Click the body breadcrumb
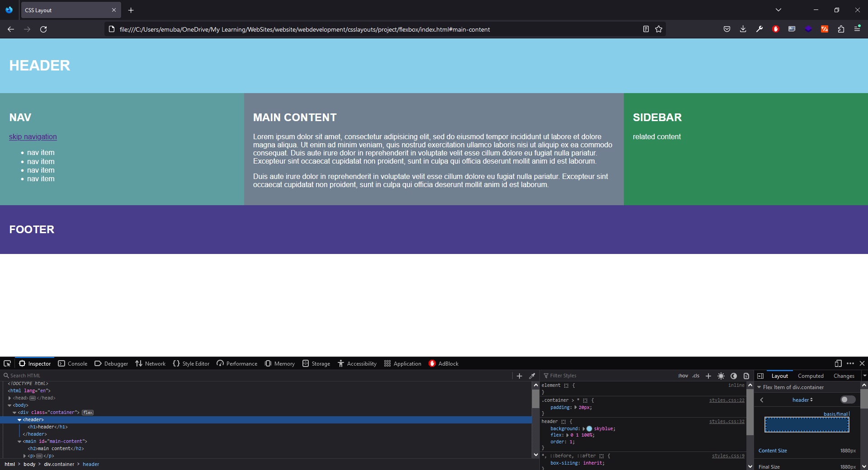 [29, 464]
